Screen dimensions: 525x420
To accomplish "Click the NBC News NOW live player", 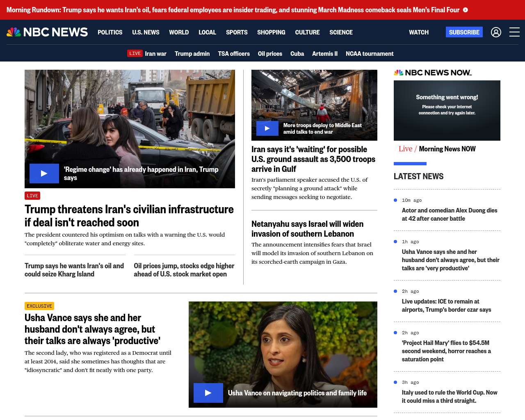I will (x=447, y=110).
